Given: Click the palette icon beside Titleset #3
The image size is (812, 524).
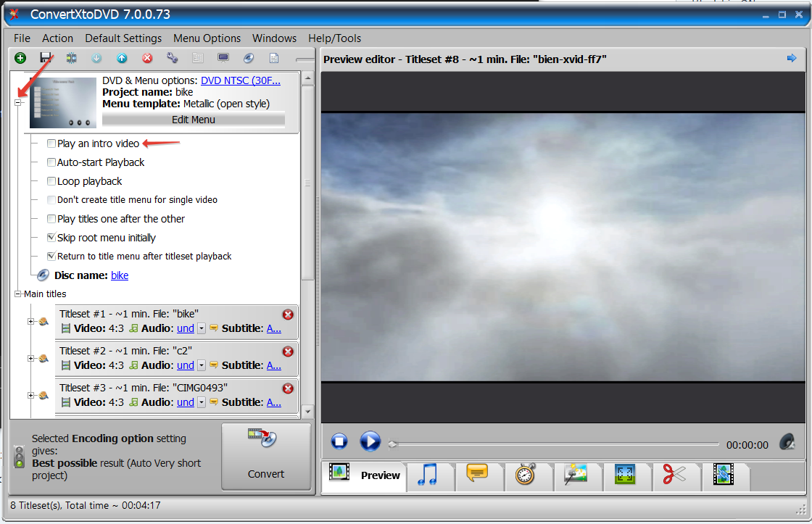Looking at the screenshot, I should (43, 395).
